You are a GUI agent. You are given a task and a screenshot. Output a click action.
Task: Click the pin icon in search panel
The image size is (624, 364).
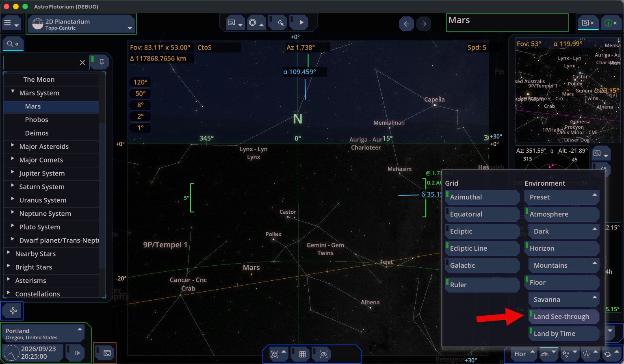[x=102, y=62]
